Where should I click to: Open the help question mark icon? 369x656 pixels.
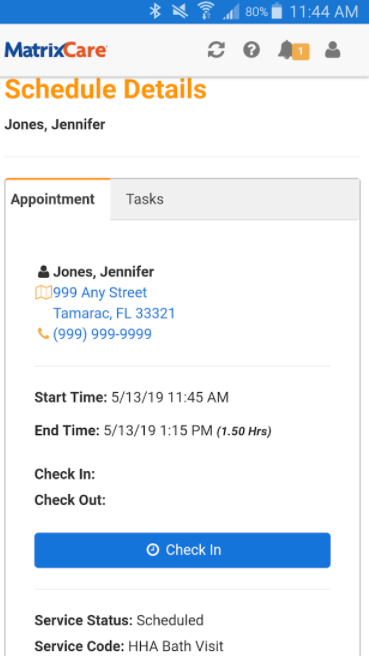click(251, 50)
